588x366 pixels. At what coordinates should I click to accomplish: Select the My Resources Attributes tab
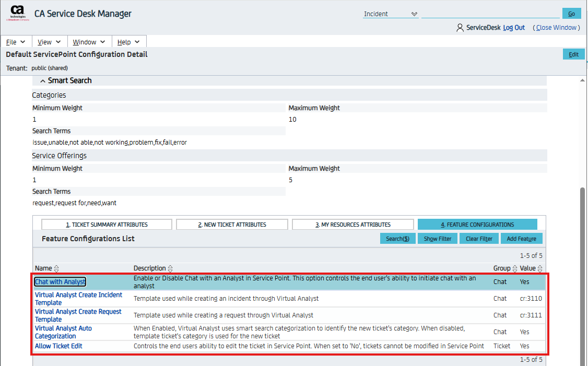coord(352,225)
